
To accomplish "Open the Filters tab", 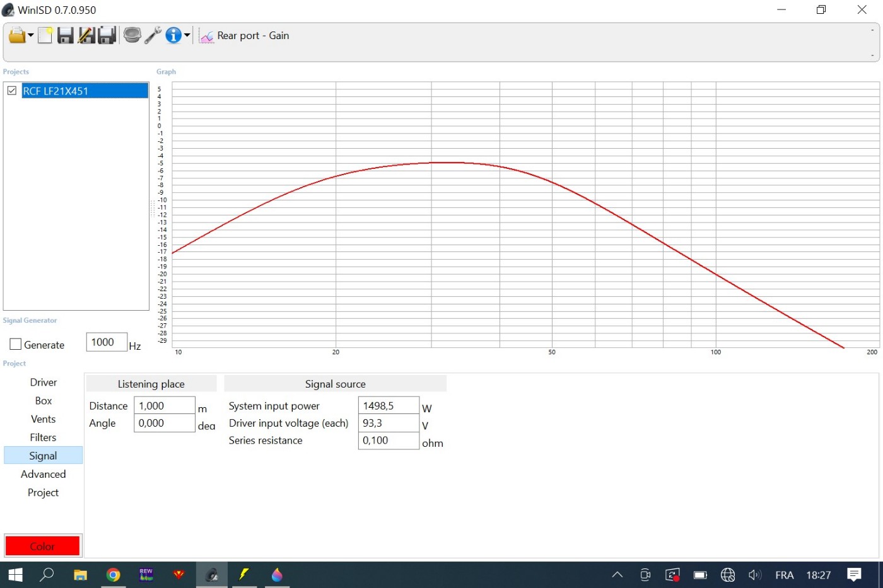I will 43,437.
